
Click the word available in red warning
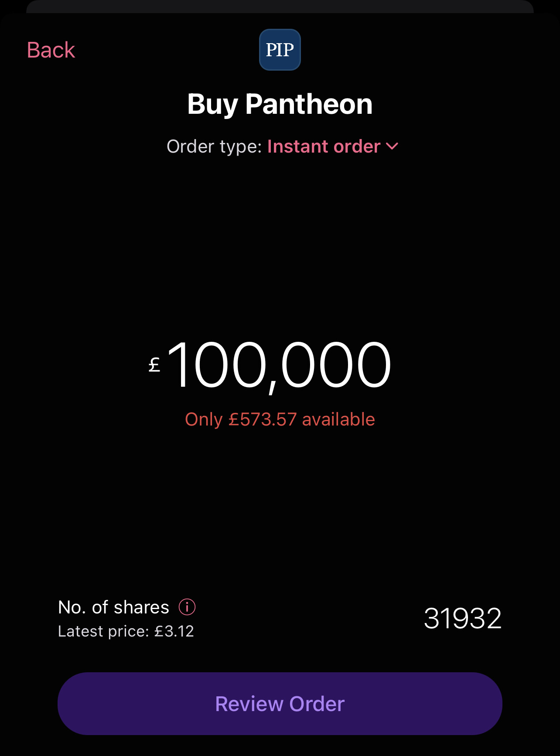338,419
